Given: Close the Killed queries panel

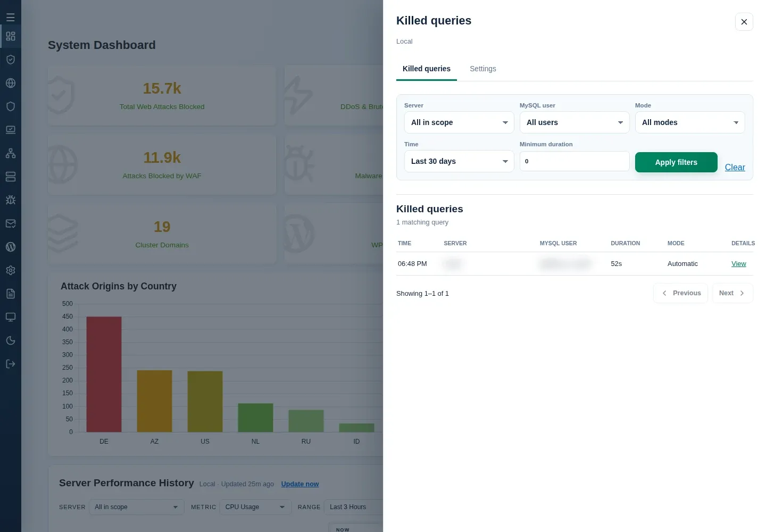Looking at the screenshot, I should click(x=744, y=22).
